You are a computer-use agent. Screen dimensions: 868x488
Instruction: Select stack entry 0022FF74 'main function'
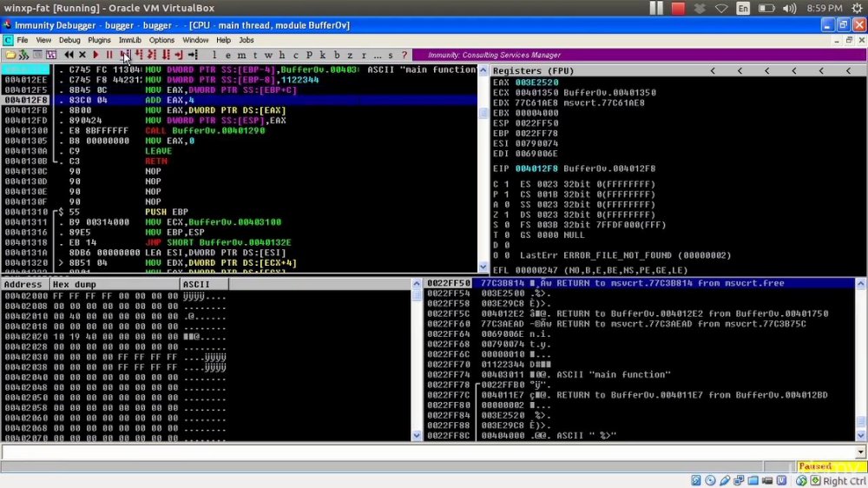coord(640,374)
